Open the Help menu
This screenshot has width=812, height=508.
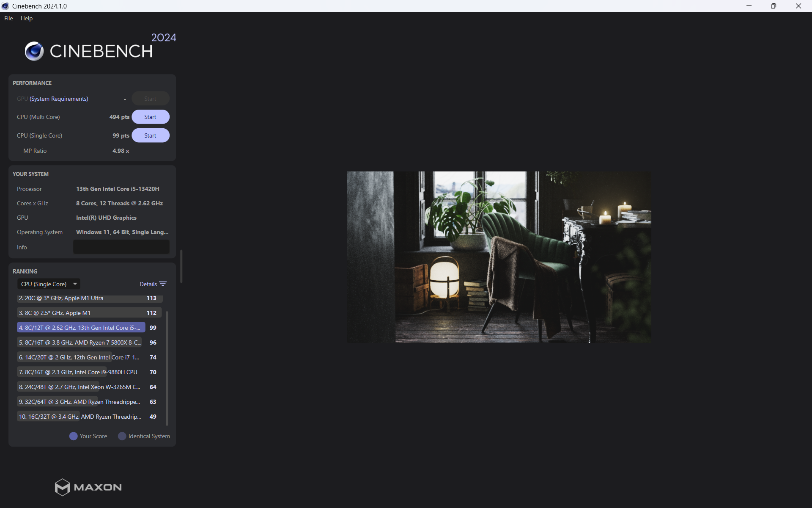[x=26, y=18]
